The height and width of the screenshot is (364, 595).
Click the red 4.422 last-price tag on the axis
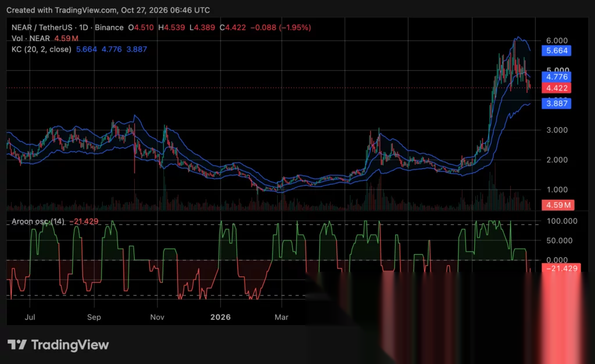556,88
